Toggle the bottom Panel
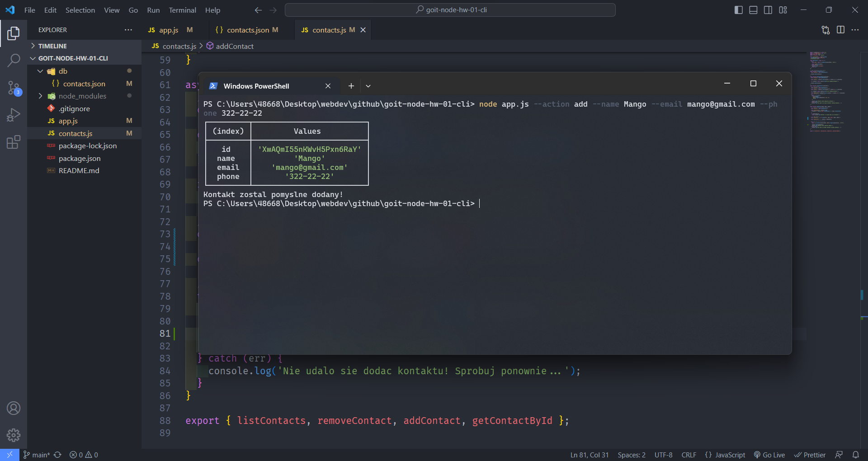 [x=753, y=10]
